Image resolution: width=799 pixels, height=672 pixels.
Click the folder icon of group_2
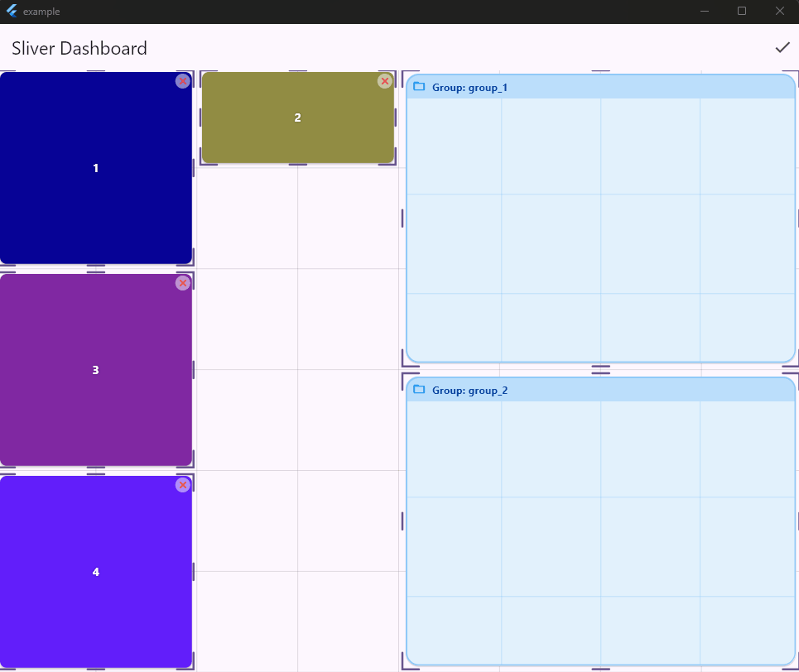pos(419,390)
